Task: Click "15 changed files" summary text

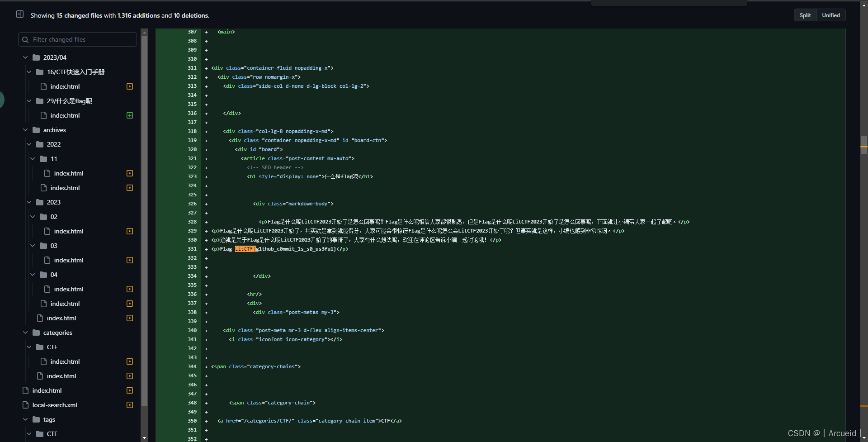Action: [x=79, y=15]
